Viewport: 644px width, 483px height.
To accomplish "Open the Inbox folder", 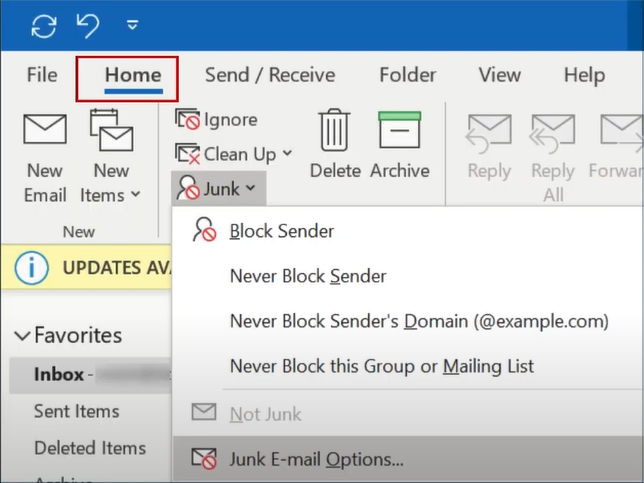I will coord(90,375).
